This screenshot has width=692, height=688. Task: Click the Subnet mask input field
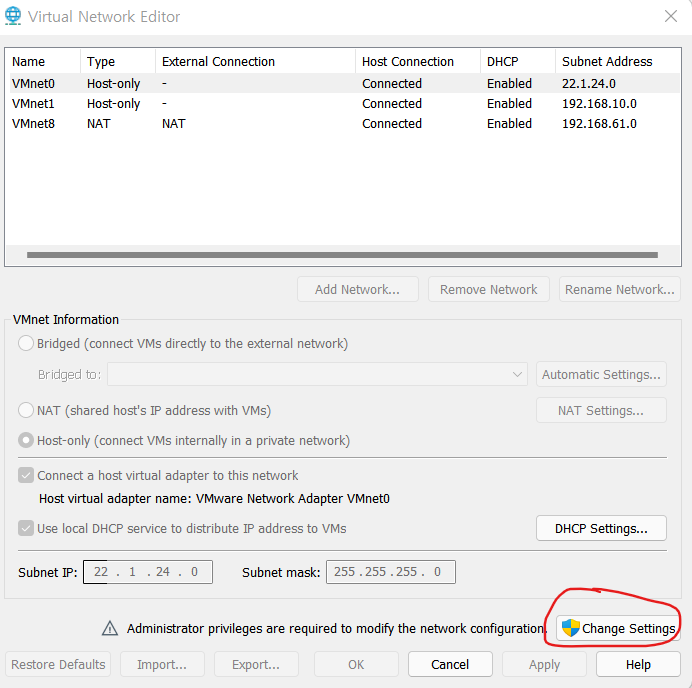point(391,572)
